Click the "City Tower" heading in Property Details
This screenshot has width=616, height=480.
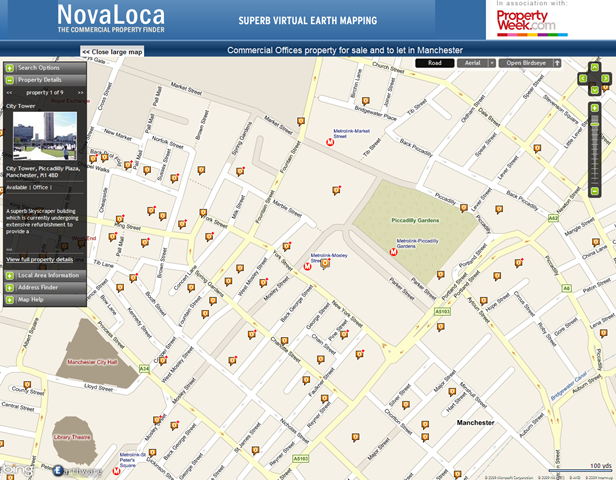[20, 106]
